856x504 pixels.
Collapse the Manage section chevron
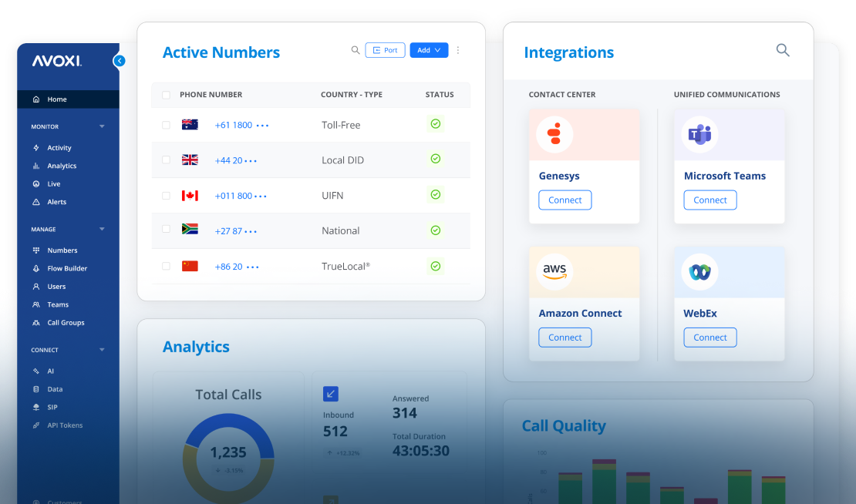102,229
